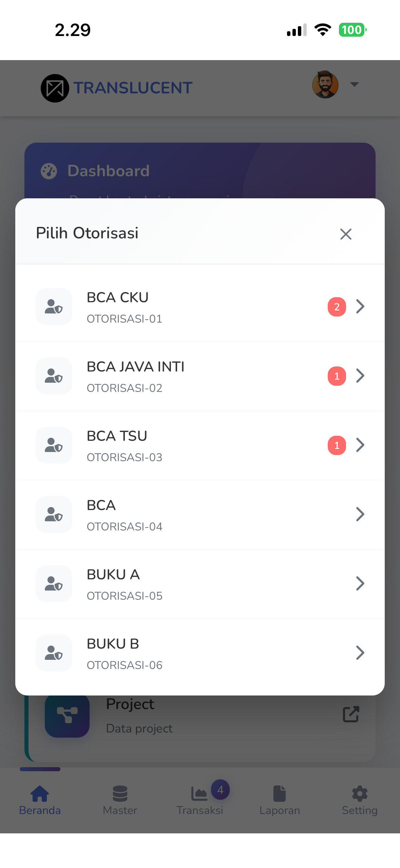Select BUKU A authorization entry
The height and width of the screenshot is (868, 400).
(200, 584)
